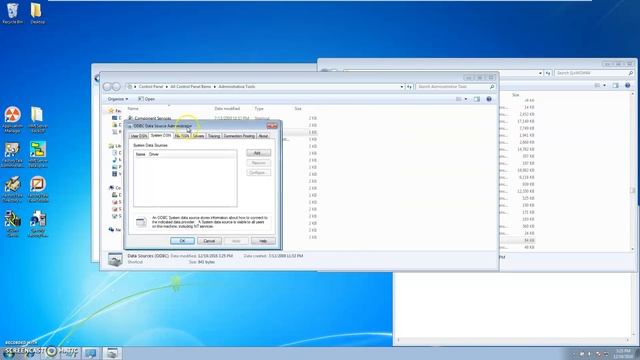
Task: Open address bar history dropdown in Administrative Tools
Action: click(x=402, y=87)
